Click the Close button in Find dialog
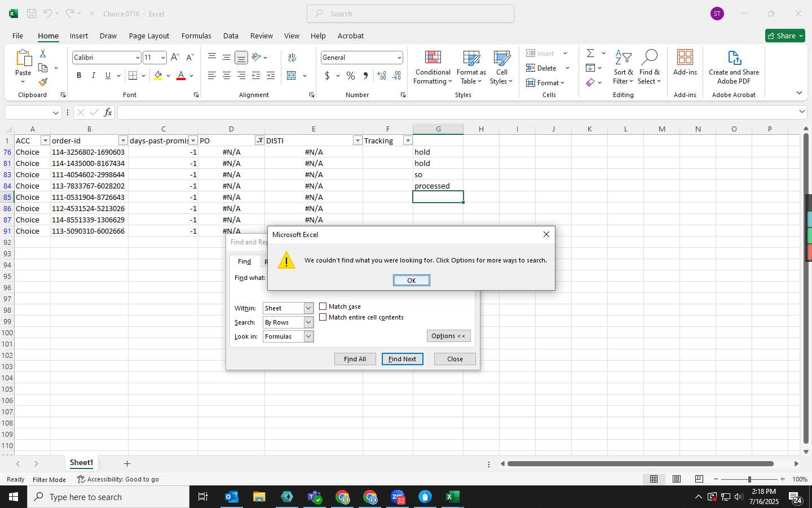Image resolution: width=812 pixels, height=508 pixels. (x=455, y=359)
